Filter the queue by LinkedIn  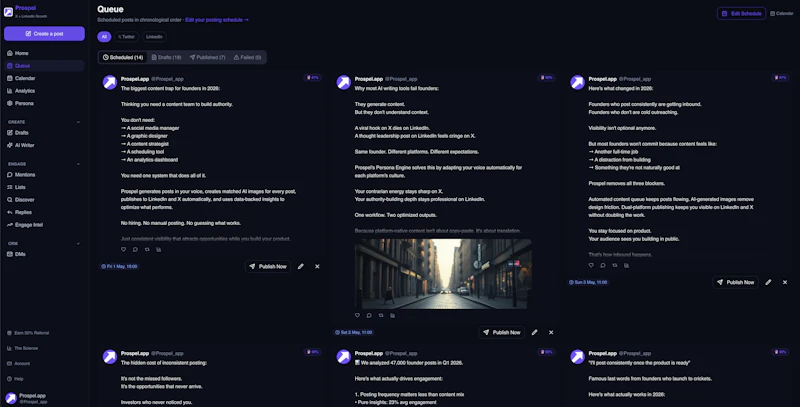(x=154, y=37)
